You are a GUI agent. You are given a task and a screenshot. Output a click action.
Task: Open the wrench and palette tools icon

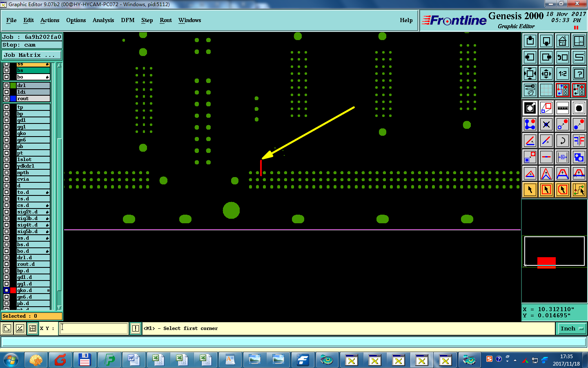pyautogui.click(x=530, y=90)
